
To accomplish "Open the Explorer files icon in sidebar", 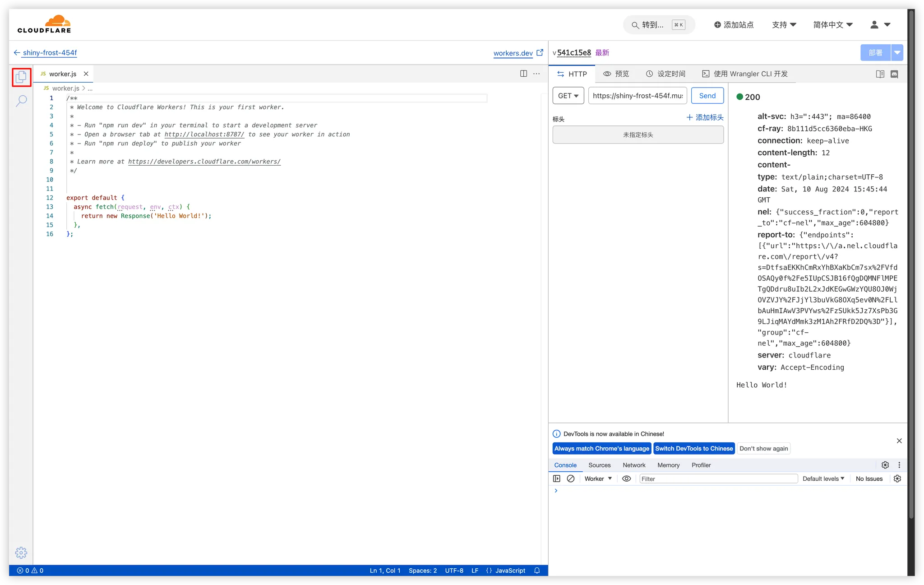I will [x=21, y=77].
